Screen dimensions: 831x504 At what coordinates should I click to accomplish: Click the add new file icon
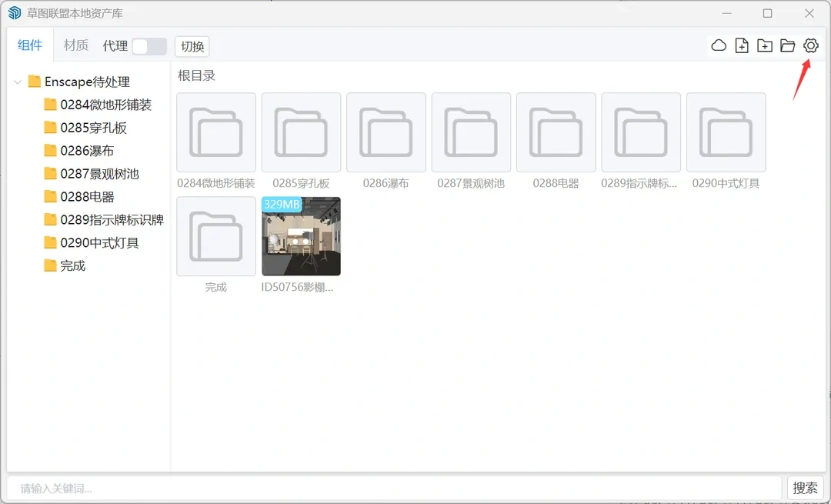742,46
